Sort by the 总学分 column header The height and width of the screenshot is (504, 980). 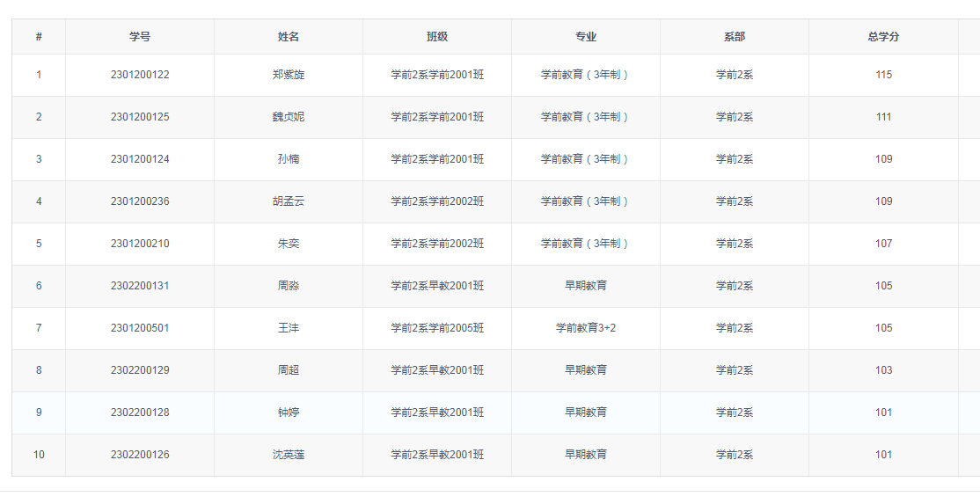tap(883, 37)
